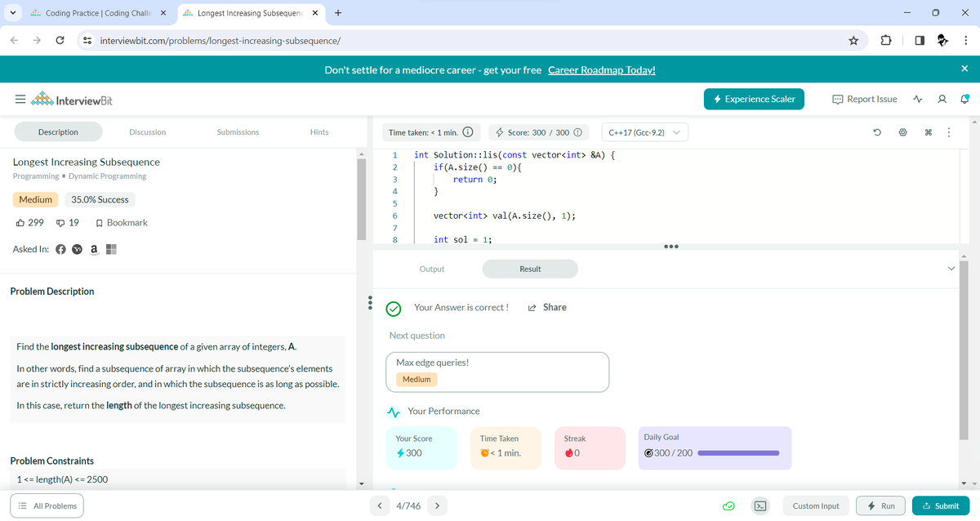This screenshot has height=521, width=980.
Task: Click the Facebook company icon
Action: pos(61,249)
